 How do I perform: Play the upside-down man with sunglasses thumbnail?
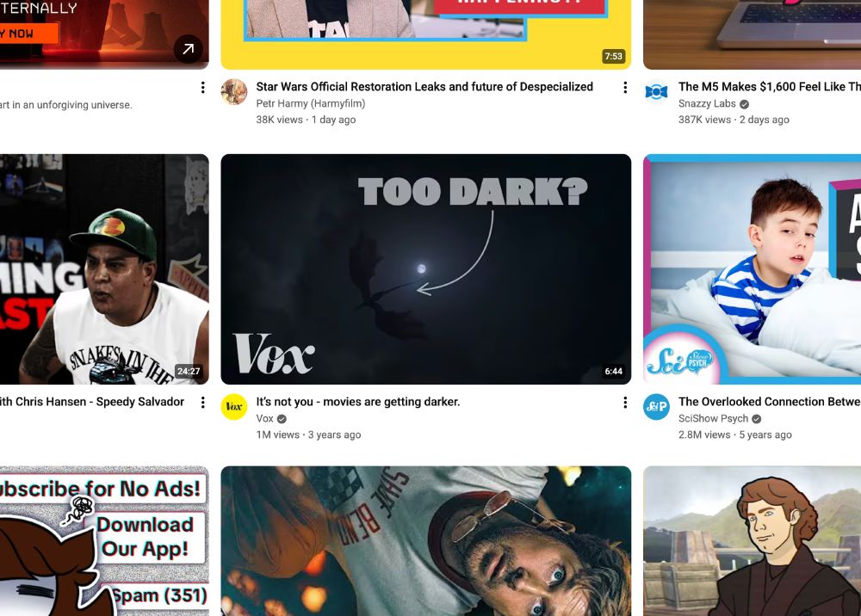click(425, 541)
